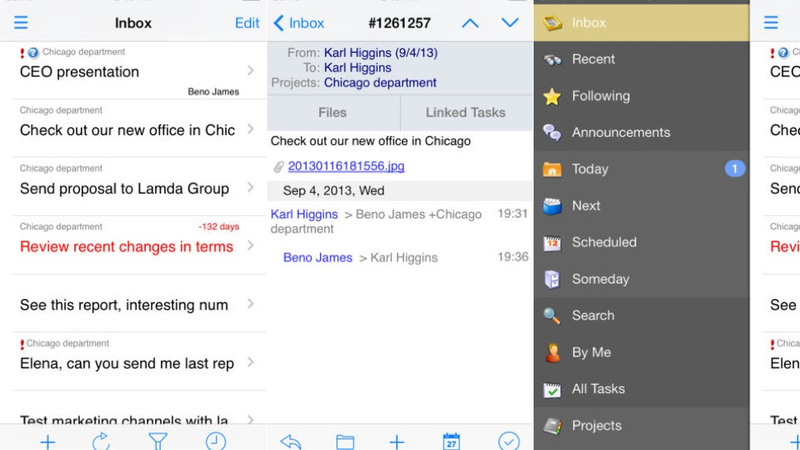Reply using the arrow icon in task toolbar
This screenshot has height=450, width=800.
[x=291, y=441]
